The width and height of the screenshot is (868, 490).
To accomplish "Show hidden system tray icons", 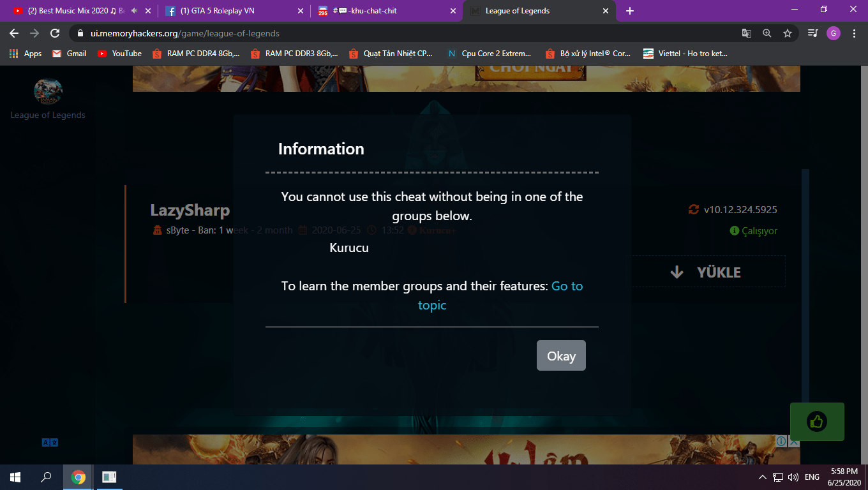I will coord(762,477).
